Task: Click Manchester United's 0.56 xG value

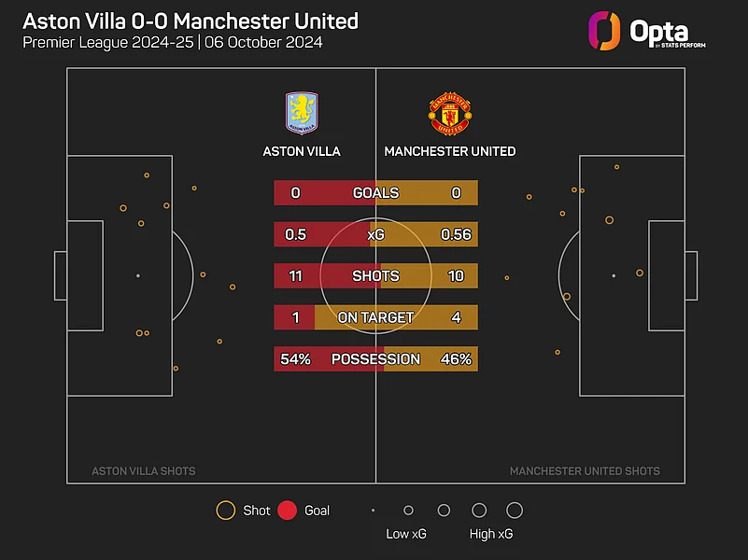Action: (456, 234)
